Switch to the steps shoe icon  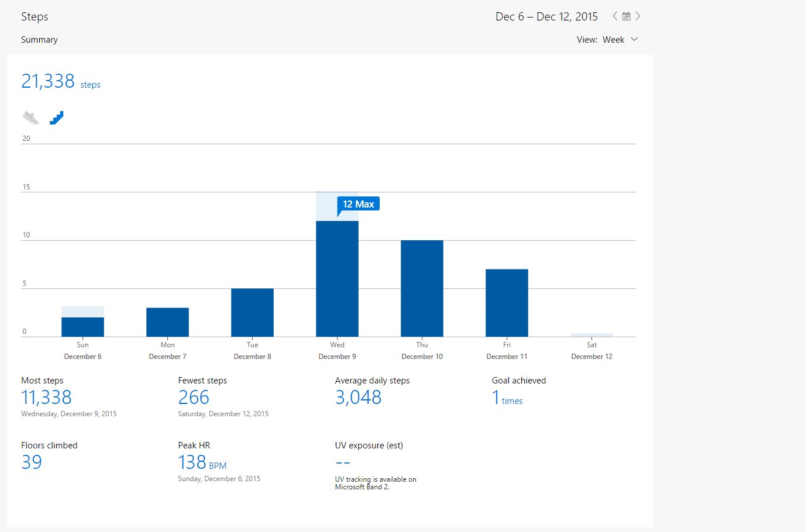click(31, 118)
